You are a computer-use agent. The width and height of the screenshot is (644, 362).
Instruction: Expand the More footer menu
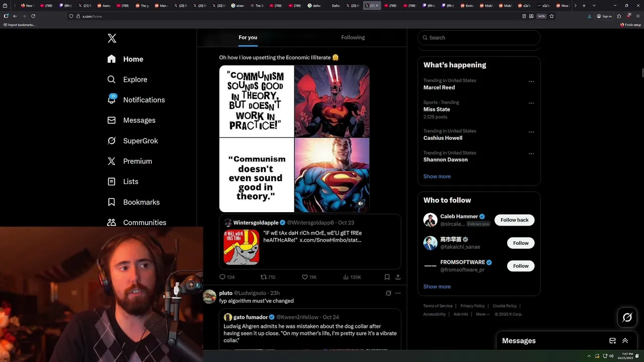(x=482, y=314)
